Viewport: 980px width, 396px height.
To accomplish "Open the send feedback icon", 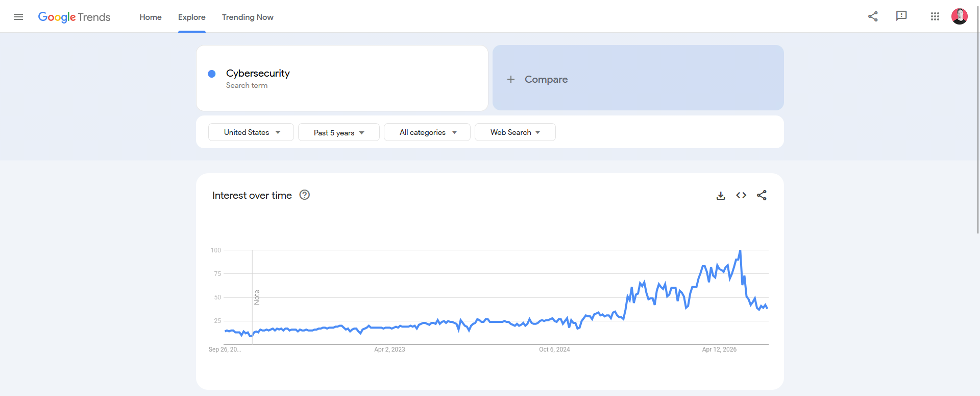I will (901, 16).
